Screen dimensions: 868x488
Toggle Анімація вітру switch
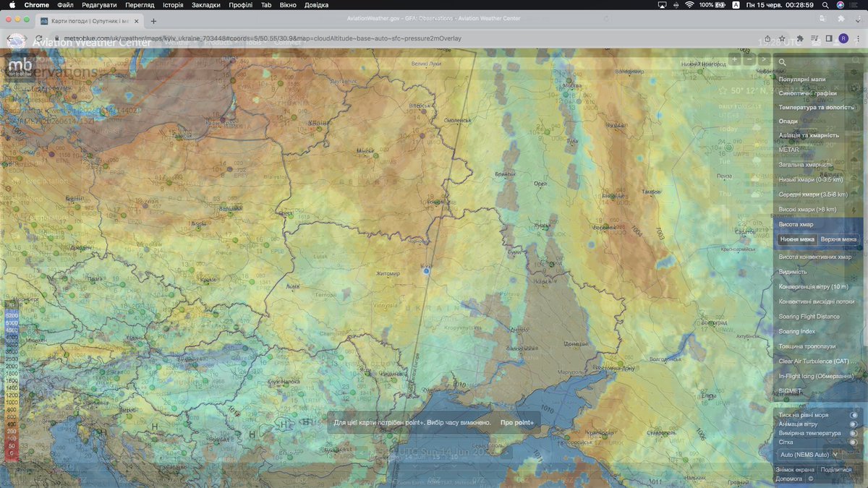tap(854, 424)
